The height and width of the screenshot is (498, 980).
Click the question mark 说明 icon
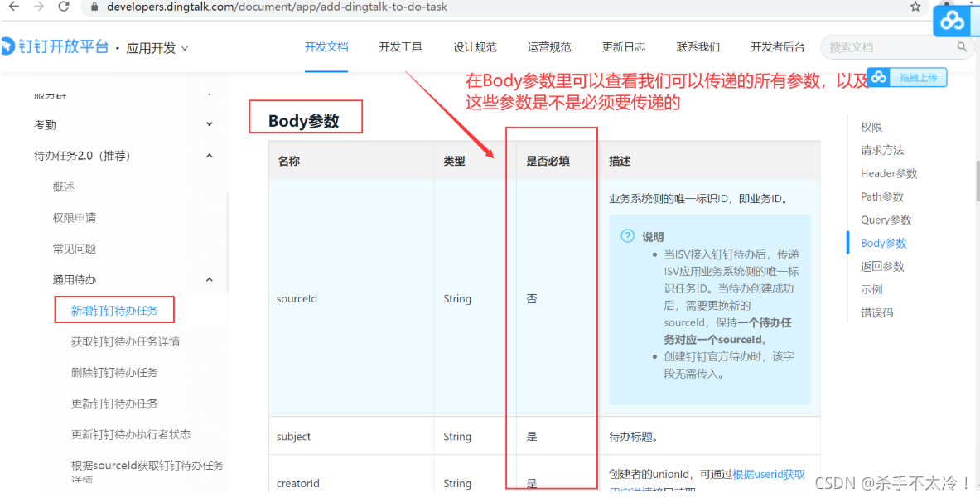point(627,236)
